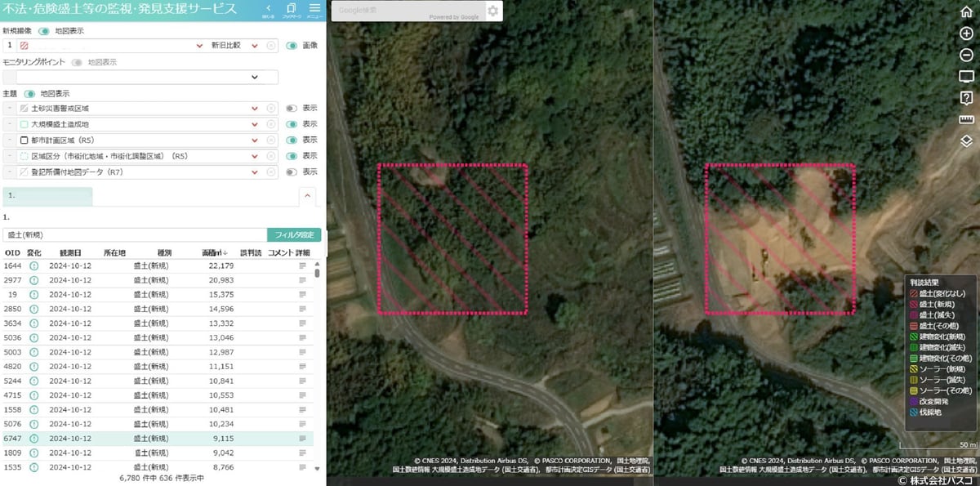
Task: Click the ruler measurement tool
Action: [x=966, y=119]
